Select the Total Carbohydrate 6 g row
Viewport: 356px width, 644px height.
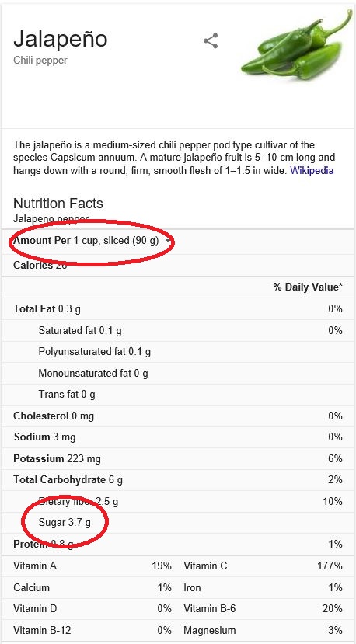(178, 480)
